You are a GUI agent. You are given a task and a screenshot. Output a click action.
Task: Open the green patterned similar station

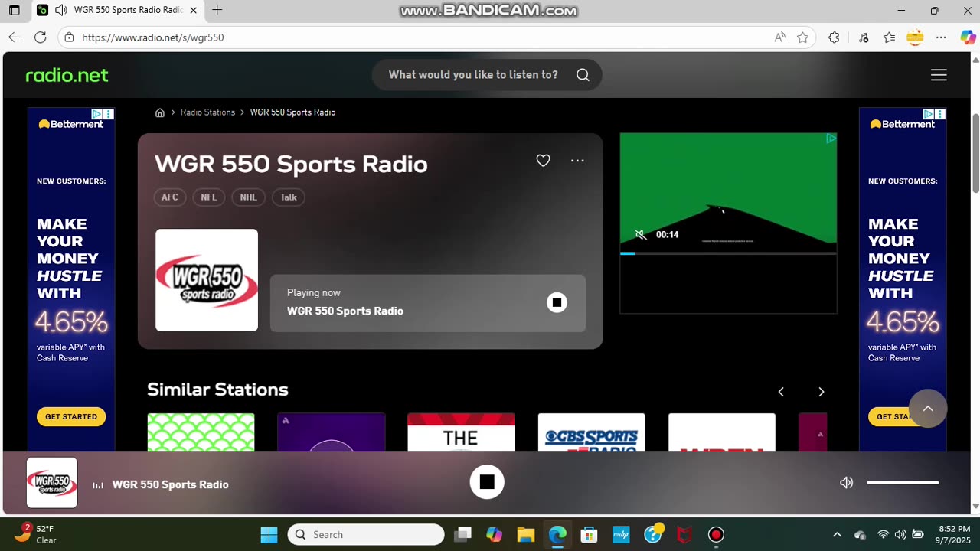[x=201, y=432]
